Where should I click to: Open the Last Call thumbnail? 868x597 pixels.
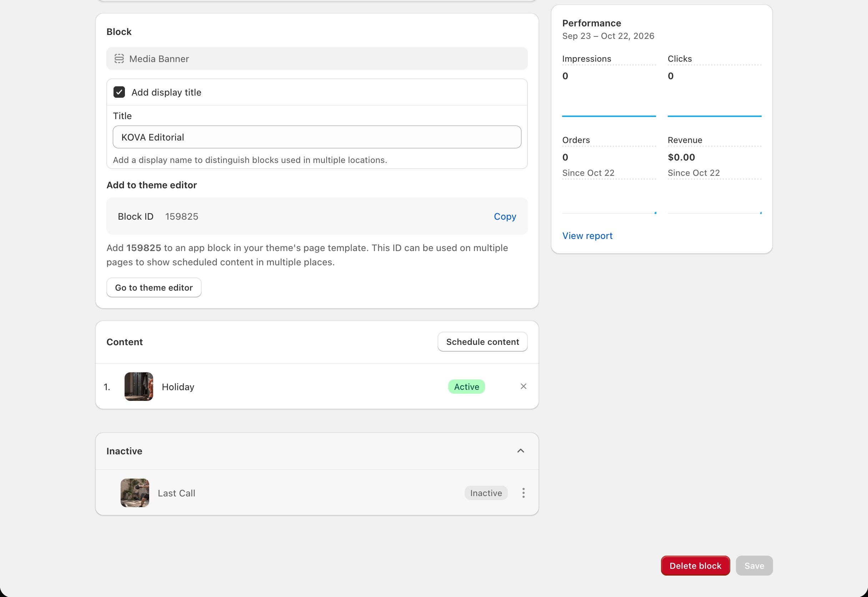coord(135,493)
